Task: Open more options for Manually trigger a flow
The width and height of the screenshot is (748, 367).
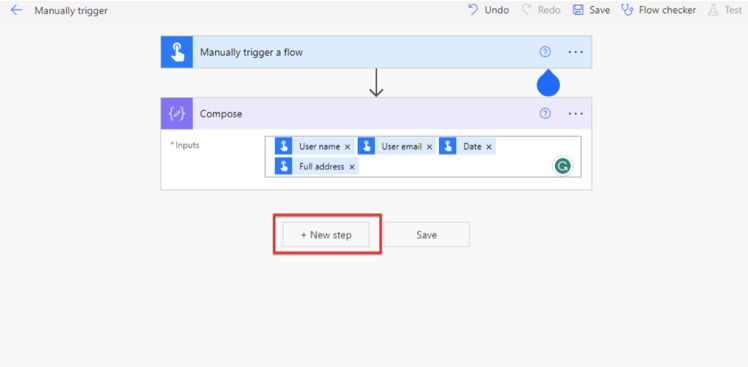Action: coord(576,52)
